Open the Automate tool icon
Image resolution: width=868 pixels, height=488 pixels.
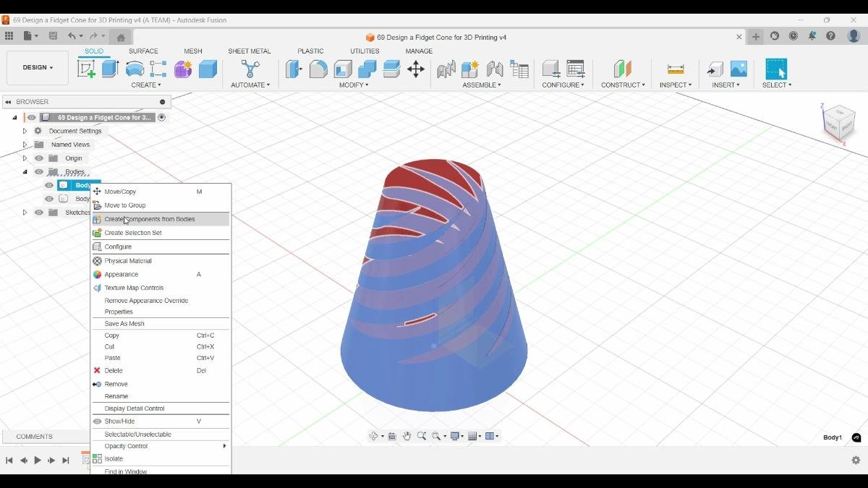[x=250, y=69]
